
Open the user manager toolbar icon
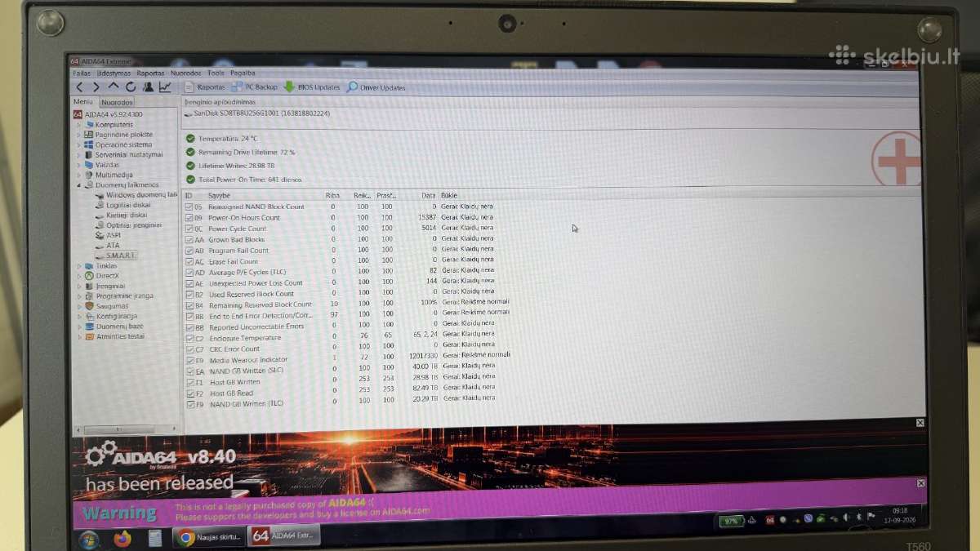pyautogui.click(x=148, y=87)
